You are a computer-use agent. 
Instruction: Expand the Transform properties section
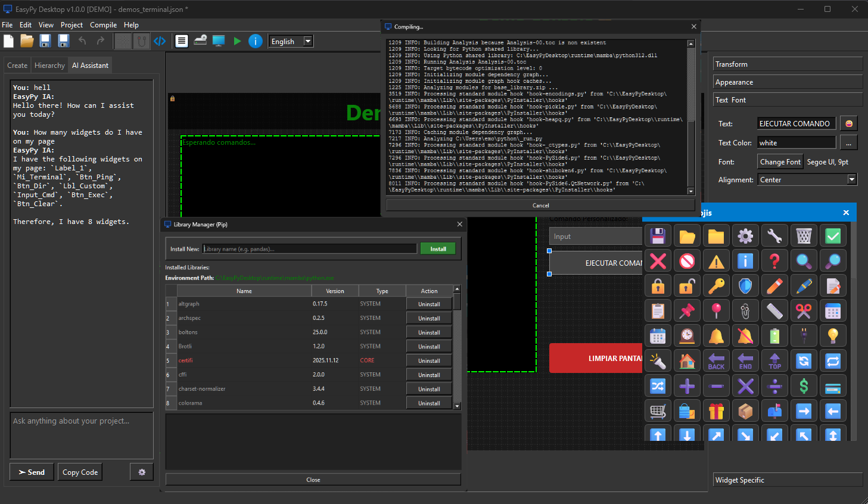pyautogui.click(x=788, y=64)
